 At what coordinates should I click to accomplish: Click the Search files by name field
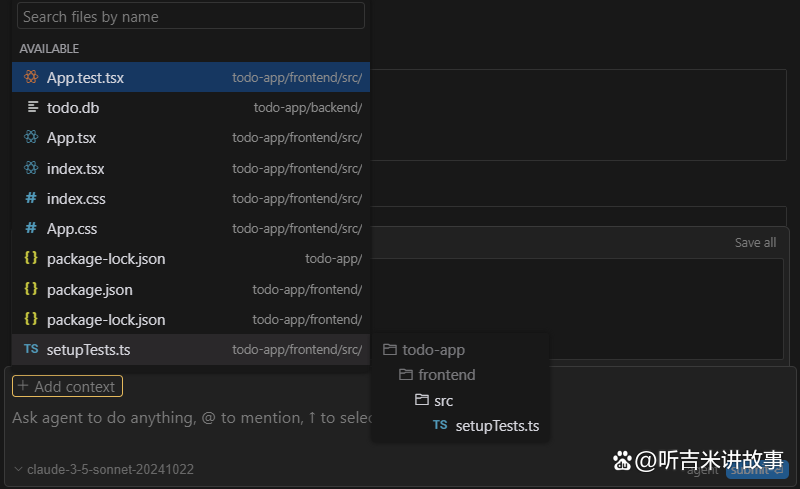(190, 16)
